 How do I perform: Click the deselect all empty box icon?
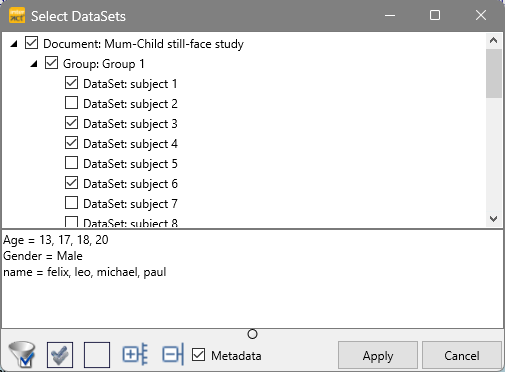coord(97,355)
